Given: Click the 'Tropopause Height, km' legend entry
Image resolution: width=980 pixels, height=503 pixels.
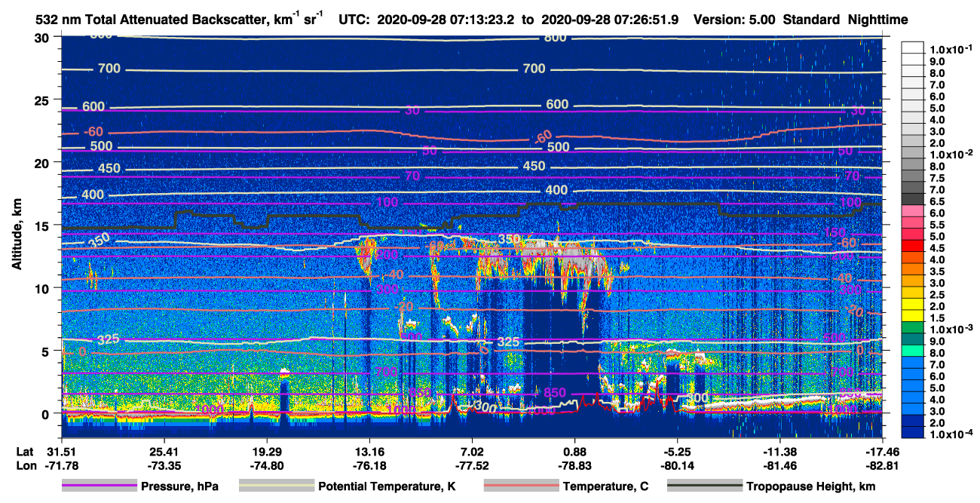Looking at the screenshot, I should (810, 487).
